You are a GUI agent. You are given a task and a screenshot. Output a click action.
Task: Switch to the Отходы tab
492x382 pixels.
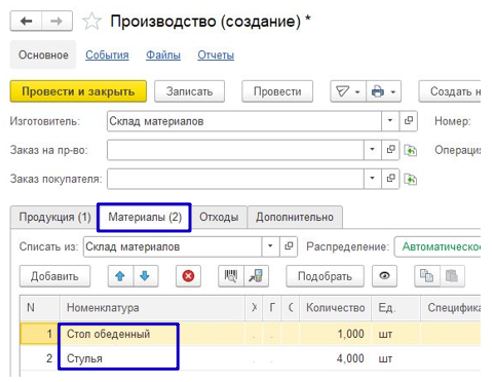(x=219, y=217)
